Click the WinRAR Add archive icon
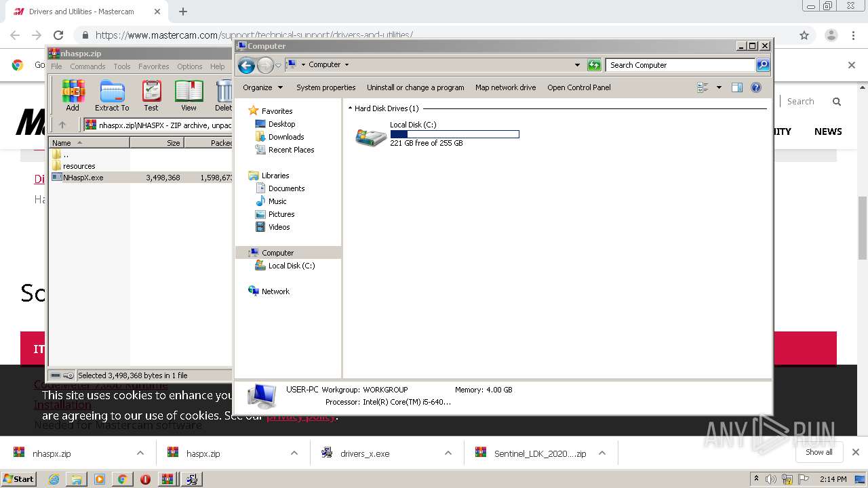Viewport: 868px width, 488px height. (x=73, y=91)
